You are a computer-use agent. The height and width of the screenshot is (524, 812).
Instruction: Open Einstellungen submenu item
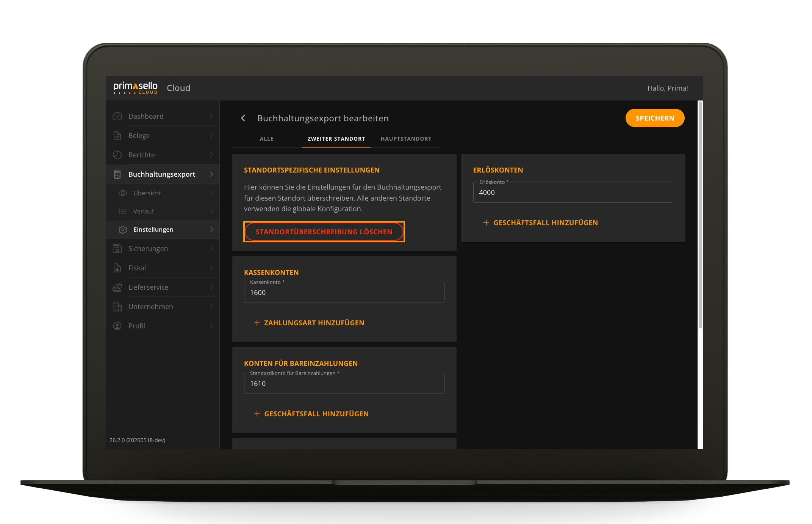coord(163,230)
